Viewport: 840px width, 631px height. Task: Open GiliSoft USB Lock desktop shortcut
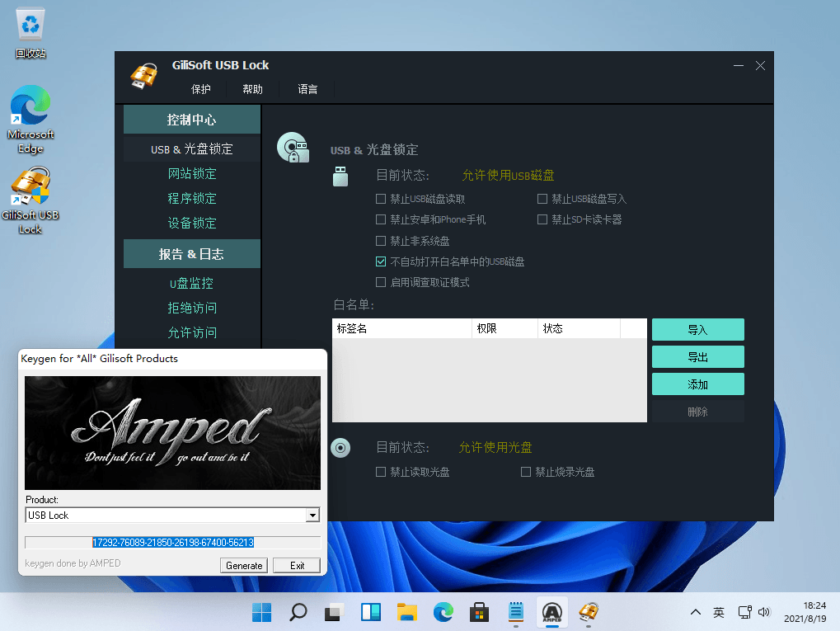[x=31, y=200]
